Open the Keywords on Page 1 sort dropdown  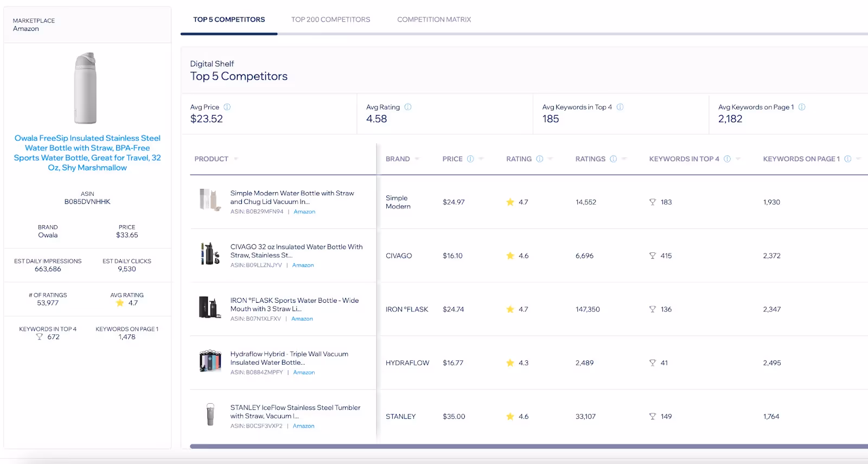coord(859,159)
